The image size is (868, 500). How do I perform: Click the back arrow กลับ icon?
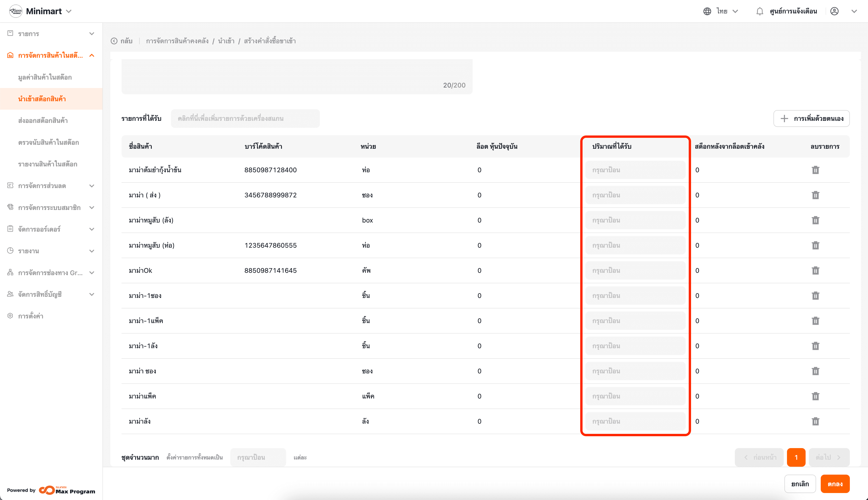click(x=114, y=41)
